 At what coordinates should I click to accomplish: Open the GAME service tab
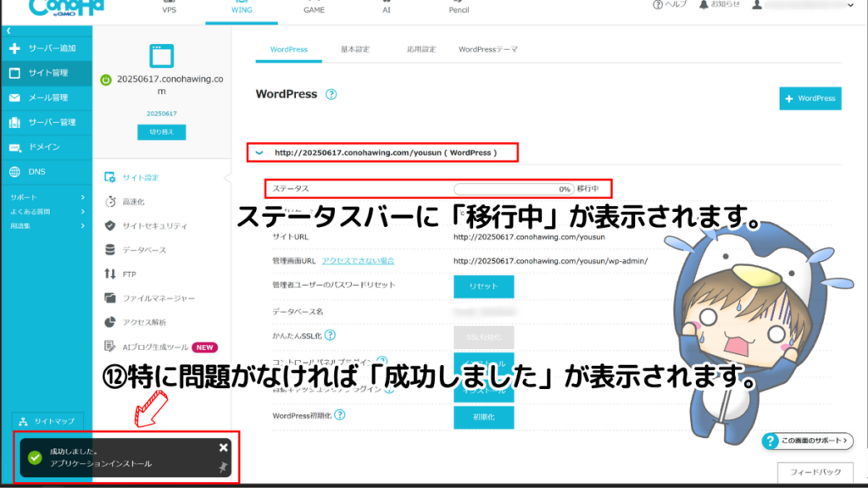[314, 9]
